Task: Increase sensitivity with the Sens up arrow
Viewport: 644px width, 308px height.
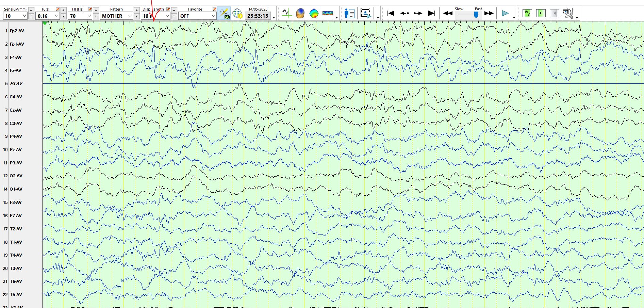Action: (31, 10)
